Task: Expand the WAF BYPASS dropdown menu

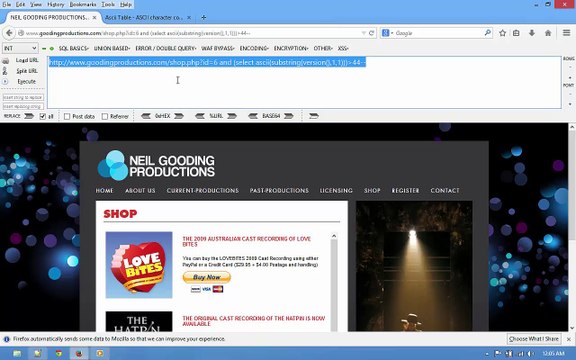Action: coord(218,48)
